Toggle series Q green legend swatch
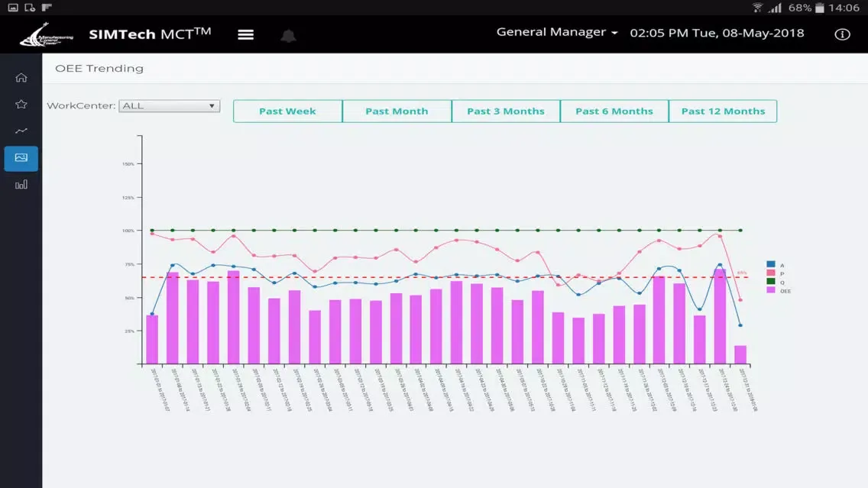This screenshot has height=488, width=868. (x=770, y=281)
